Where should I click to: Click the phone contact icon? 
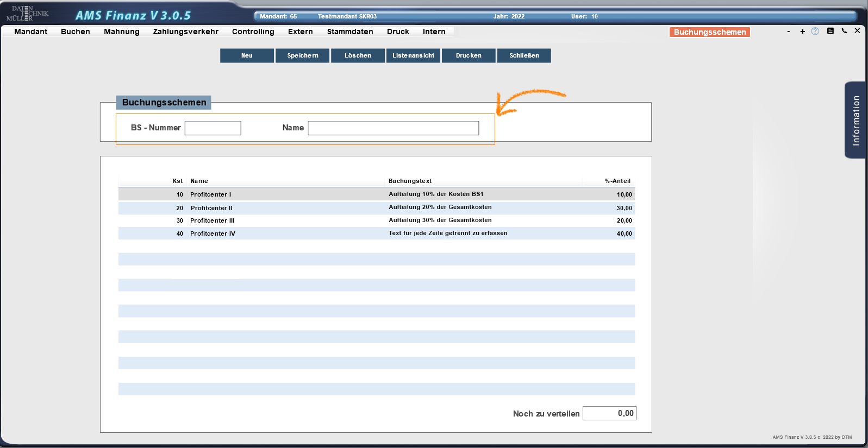tap(844, 31)
